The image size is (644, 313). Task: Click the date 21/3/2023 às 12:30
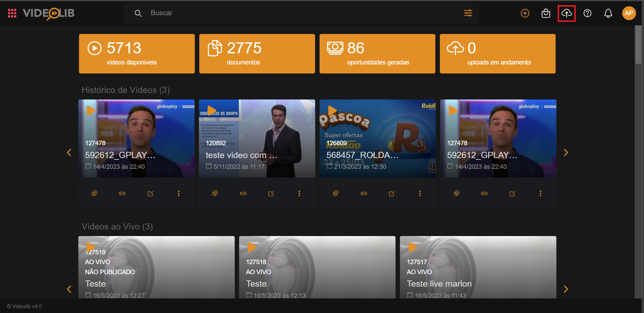coord(360,167)
